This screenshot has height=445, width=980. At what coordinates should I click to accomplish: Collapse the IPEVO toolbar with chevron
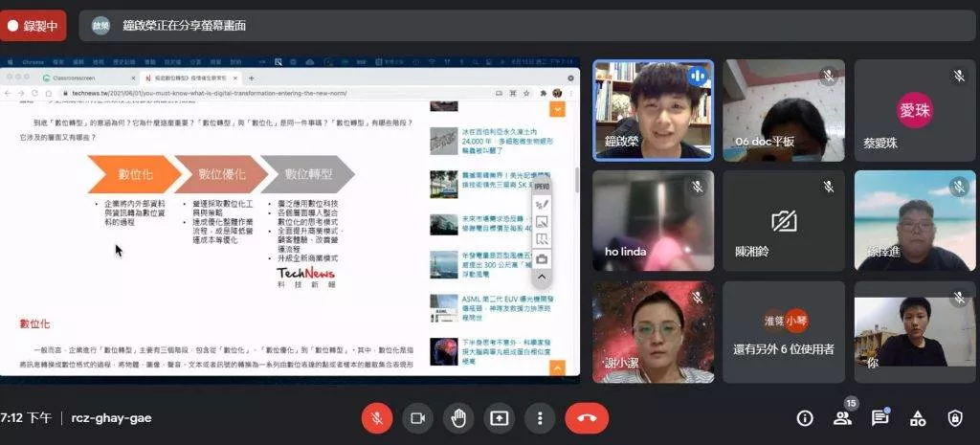point(542,277)
